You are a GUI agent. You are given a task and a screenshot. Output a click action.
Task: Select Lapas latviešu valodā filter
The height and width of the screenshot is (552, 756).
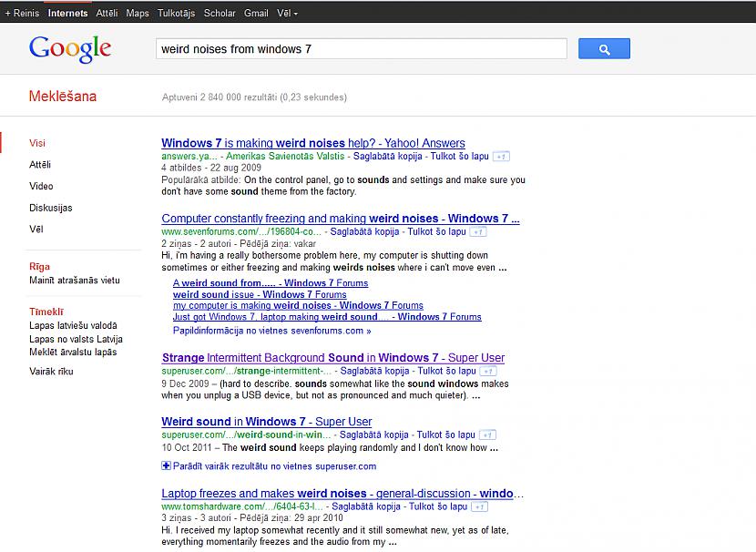[x=73, y=325]
